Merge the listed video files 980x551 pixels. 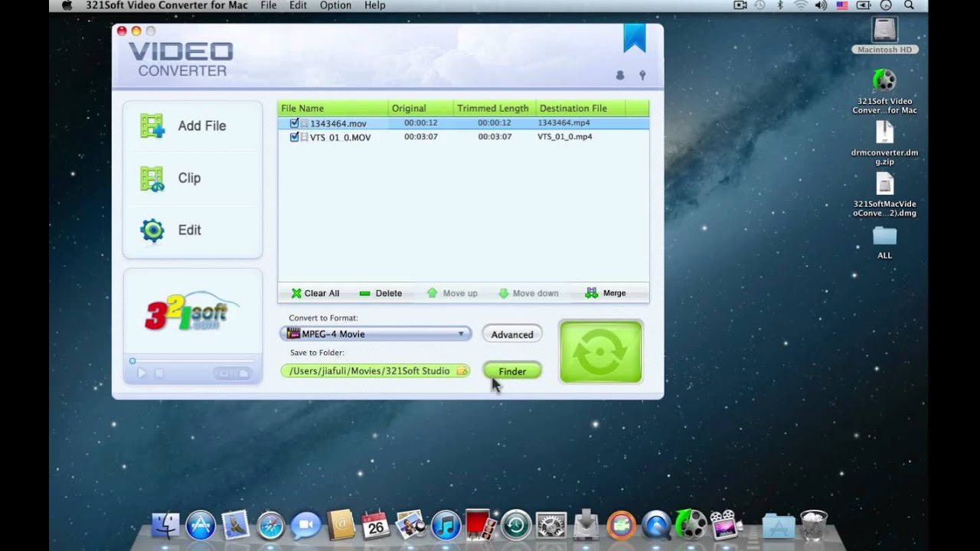pos(606,293)
